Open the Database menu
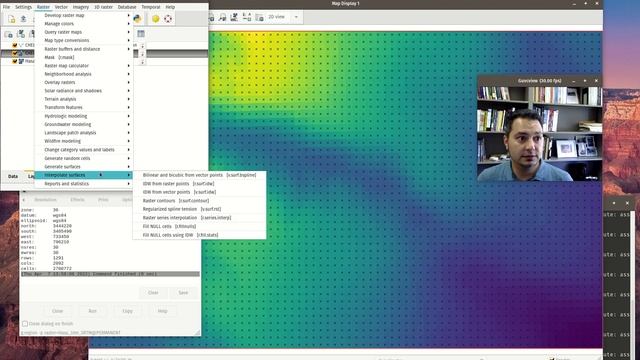 [x=127, y=7]
